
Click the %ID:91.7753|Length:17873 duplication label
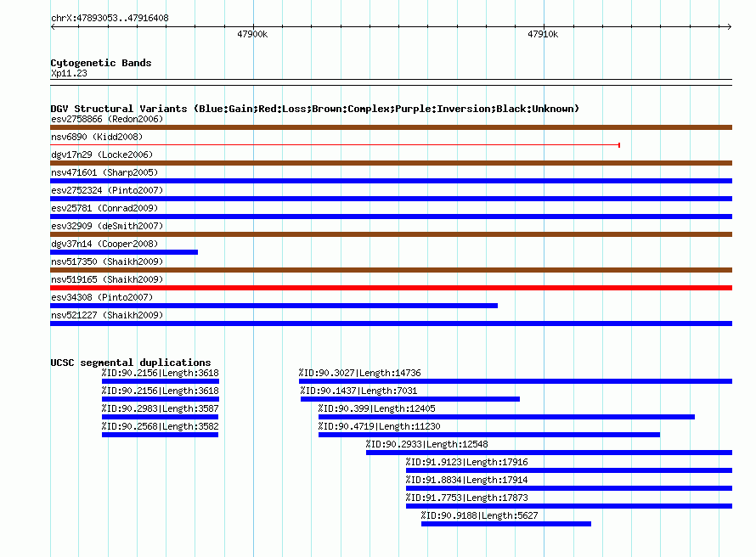click(466, 498)
